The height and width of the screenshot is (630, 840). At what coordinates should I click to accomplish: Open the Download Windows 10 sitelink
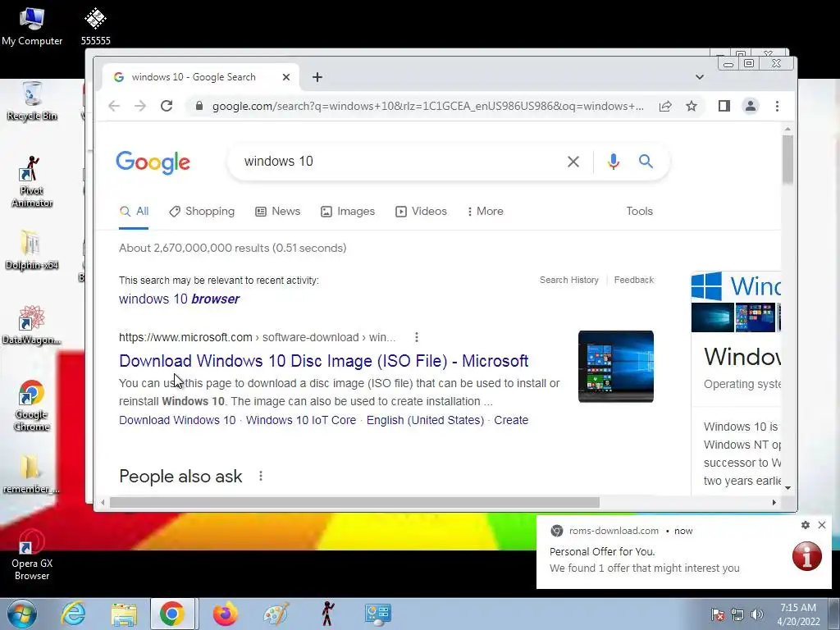coord(177,420)
